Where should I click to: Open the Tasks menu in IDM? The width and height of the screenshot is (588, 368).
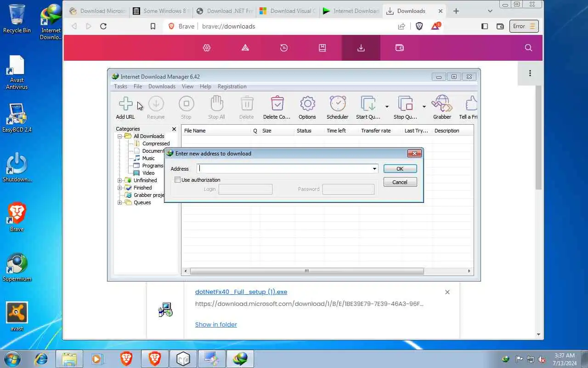point(120,86)
